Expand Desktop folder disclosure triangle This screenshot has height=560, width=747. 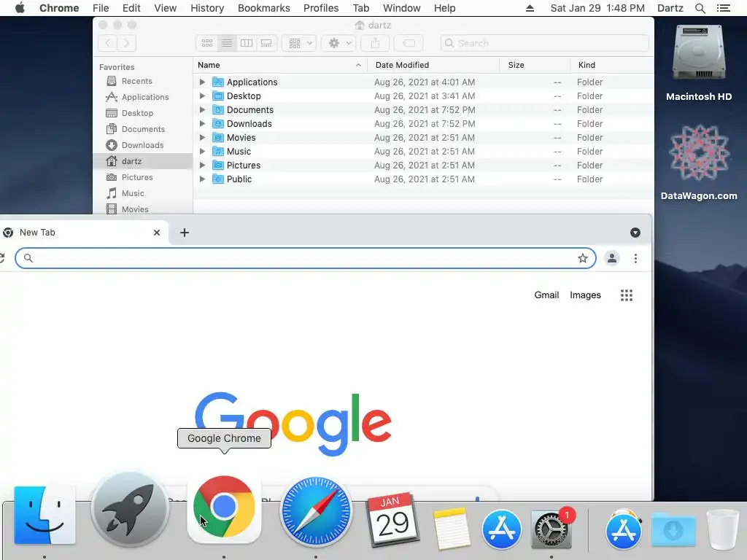point(202,96)
